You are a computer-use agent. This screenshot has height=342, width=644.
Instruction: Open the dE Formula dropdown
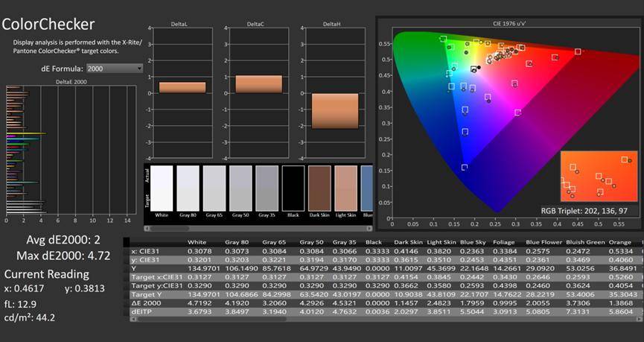pos(114,69)
